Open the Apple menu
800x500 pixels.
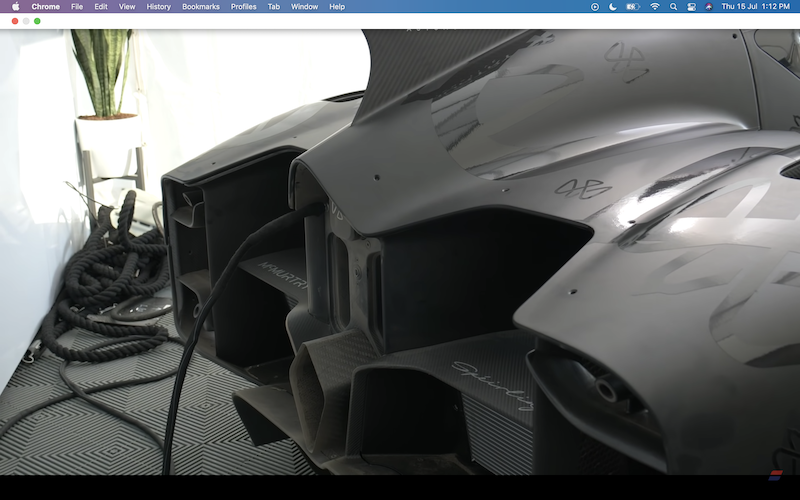pos(15,6)
